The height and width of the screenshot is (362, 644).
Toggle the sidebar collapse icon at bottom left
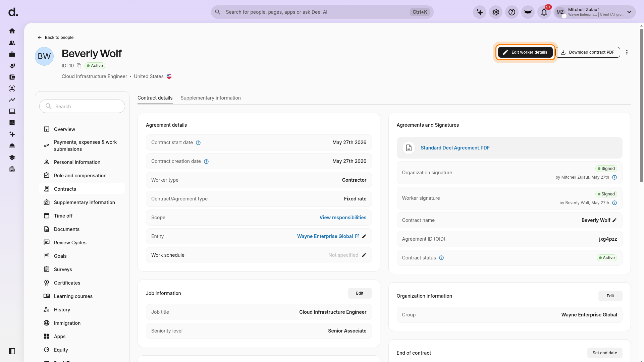[12, 351]
